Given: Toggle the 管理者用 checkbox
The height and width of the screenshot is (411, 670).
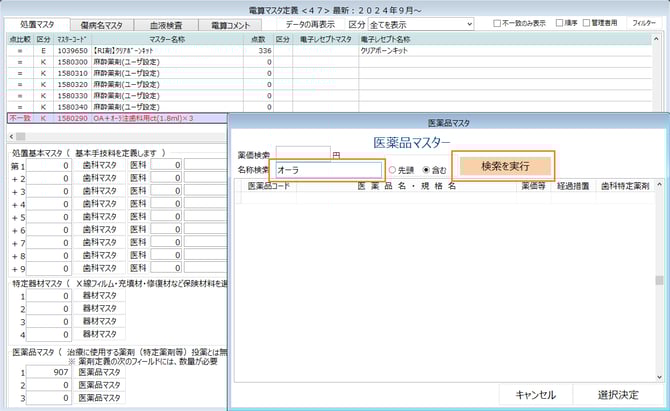Looking at the screenshot, I should 584,23.
